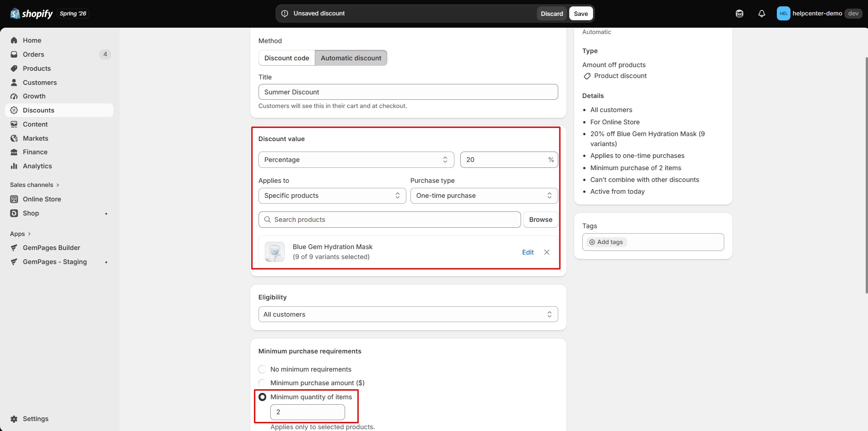Click the Shop app icon
The width and height of the screenshot is (868, 431).
[x=14, y=213]
